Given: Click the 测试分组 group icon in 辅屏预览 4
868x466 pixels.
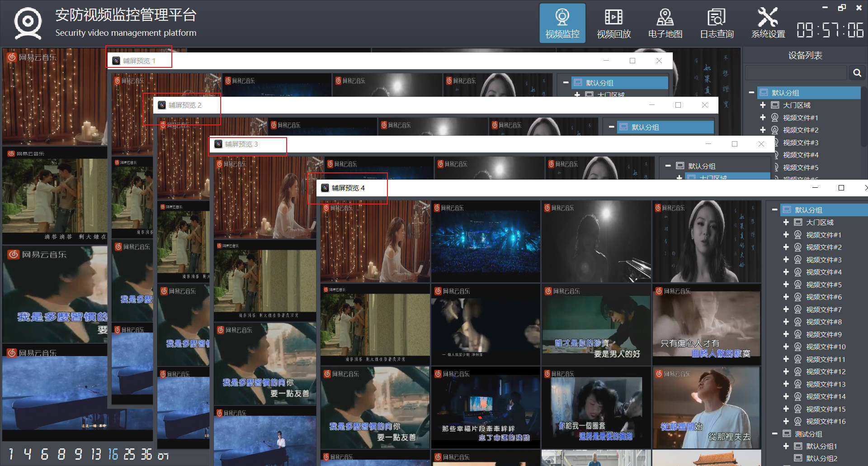Looking at the screenshot, I should pos(787,433).
